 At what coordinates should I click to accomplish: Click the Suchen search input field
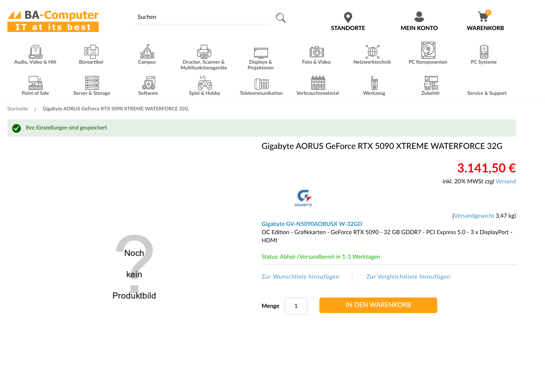[202, 17]
